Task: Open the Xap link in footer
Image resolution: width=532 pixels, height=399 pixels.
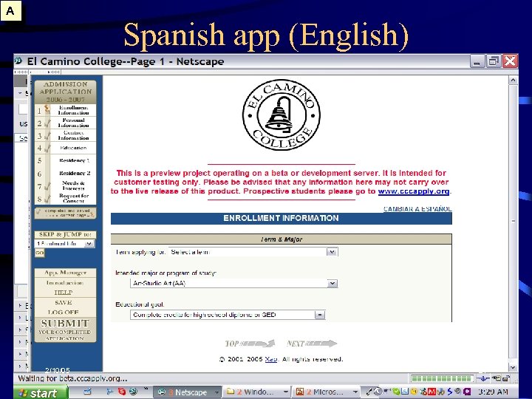Action: pyautogui.click(x=270, y=359)
